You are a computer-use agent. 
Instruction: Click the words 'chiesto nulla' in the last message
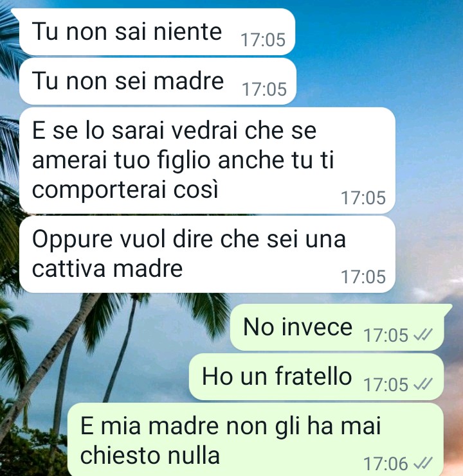(150, 455)
